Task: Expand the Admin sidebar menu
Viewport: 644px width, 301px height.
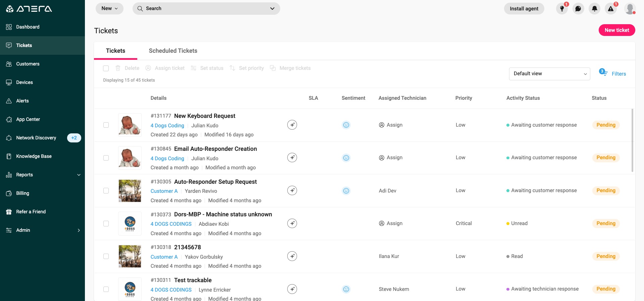Action: tap(42, 230)
